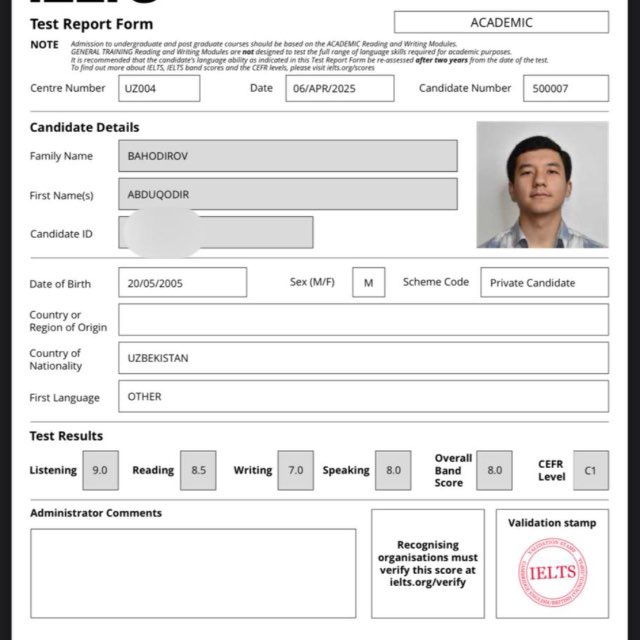Select the Centre Number field UZ004
The image size is (640, 640).
[159, 88]
